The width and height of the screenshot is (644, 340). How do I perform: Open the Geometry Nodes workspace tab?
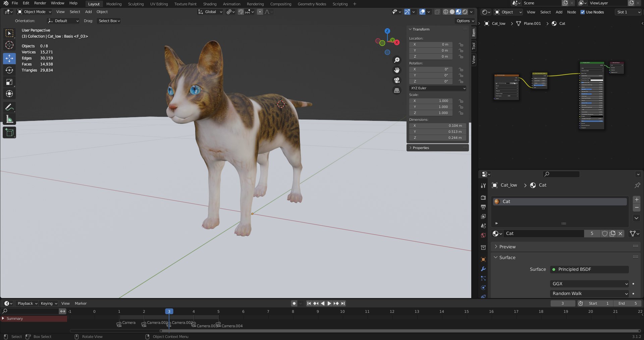pos(312,4)
